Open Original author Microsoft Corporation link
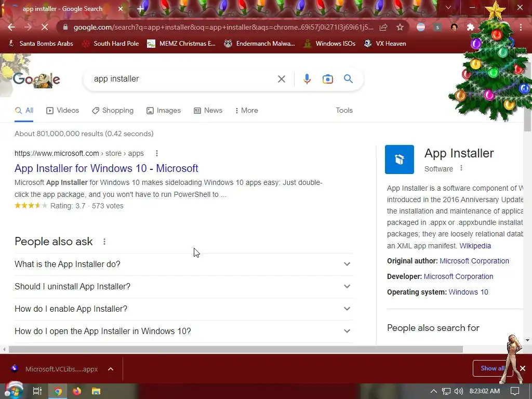Image resolution: width=532 pixels, height=399 pixels. (474, 261)
